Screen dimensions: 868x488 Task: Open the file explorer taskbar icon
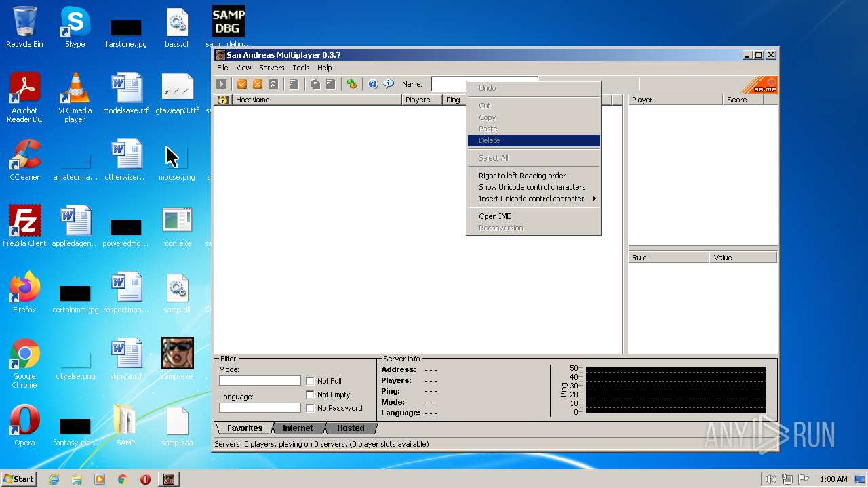click(77, 479)
